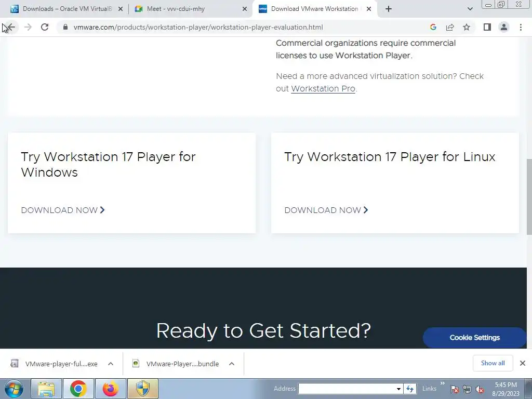Open Chrome three-dot menu
The image size is (532, 399).
[x=521, y=27]
